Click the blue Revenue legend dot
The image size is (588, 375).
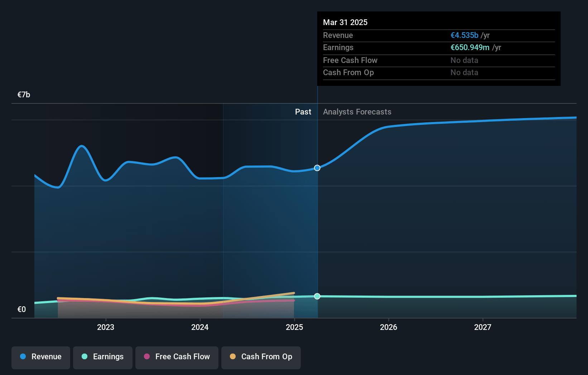point(23,356)
